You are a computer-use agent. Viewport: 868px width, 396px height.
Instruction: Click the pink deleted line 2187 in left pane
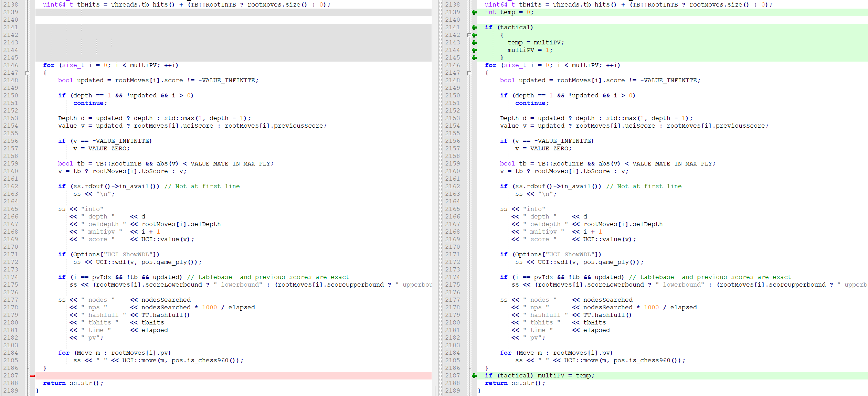(x=233, y=376)
